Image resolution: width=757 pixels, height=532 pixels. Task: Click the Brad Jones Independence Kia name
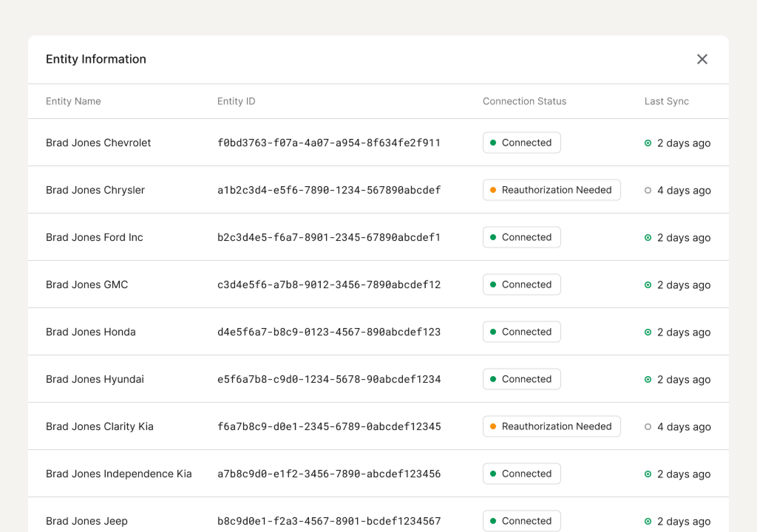pyautogui.click(x=119, y=474)
